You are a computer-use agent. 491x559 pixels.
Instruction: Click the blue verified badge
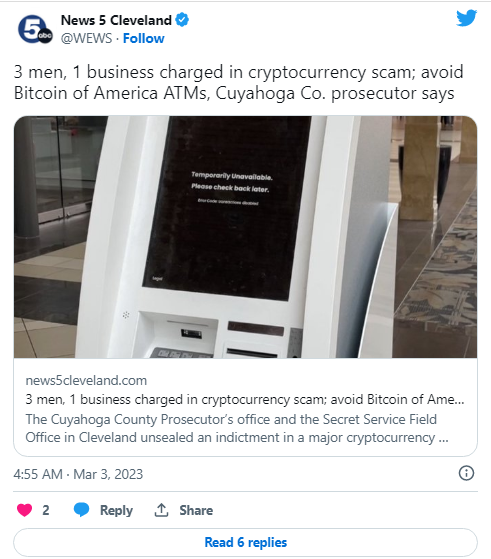(x=182, y=20)
